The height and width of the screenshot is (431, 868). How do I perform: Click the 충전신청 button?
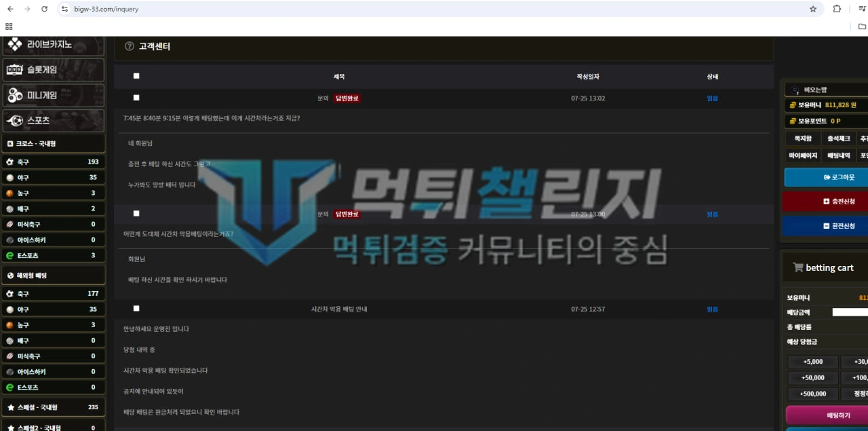(826, 202)
